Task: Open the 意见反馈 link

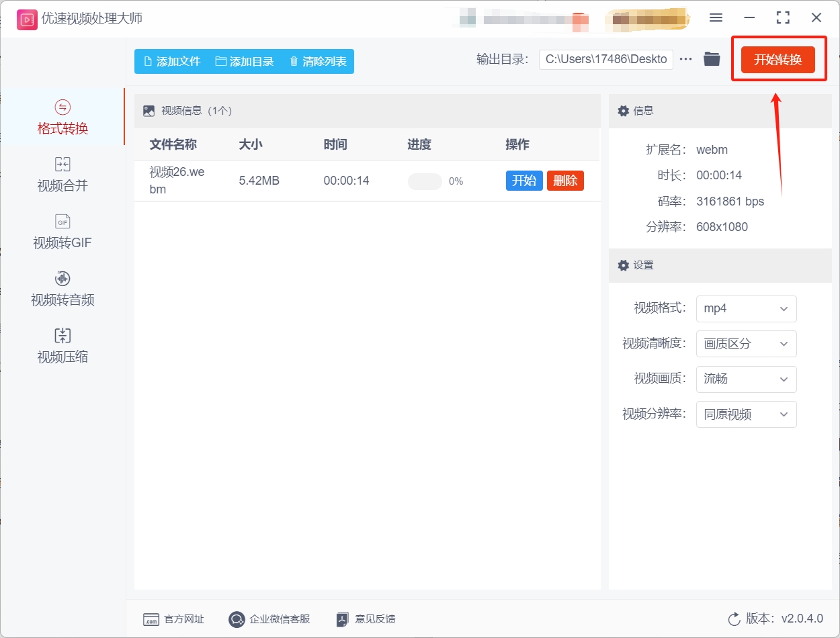Action: pyautogui.click(x=366, y=619)
